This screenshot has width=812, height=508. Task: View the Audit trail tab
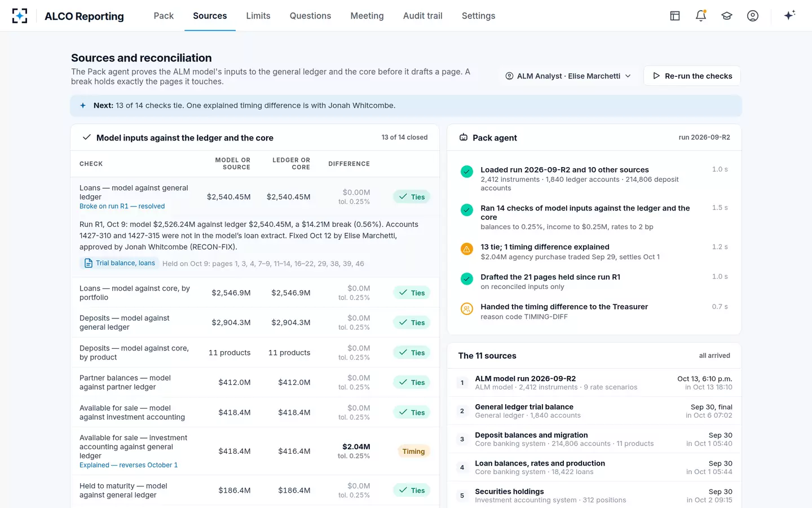pyautogui.click(x=423, y=16)
